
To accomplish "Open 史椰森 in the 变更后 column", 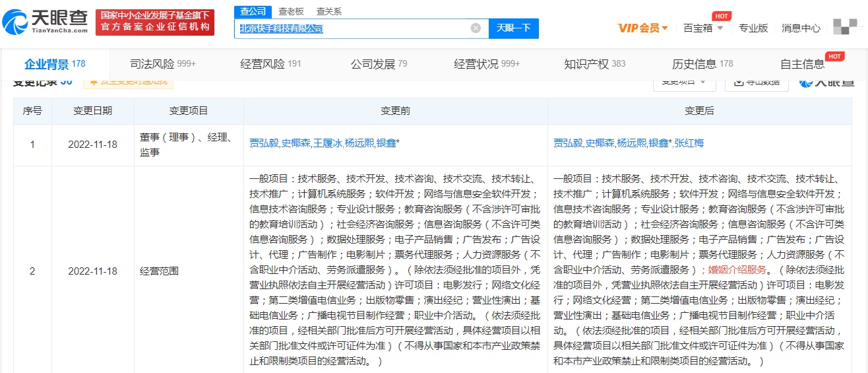I will pyautogui.click(x=600, y=143).
